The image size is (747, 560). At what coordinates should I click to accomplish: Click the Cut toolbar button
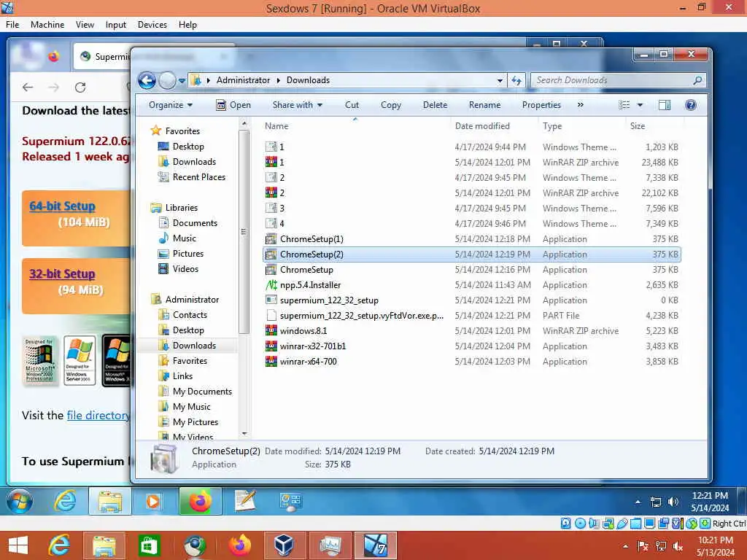[x=352, y=105]
